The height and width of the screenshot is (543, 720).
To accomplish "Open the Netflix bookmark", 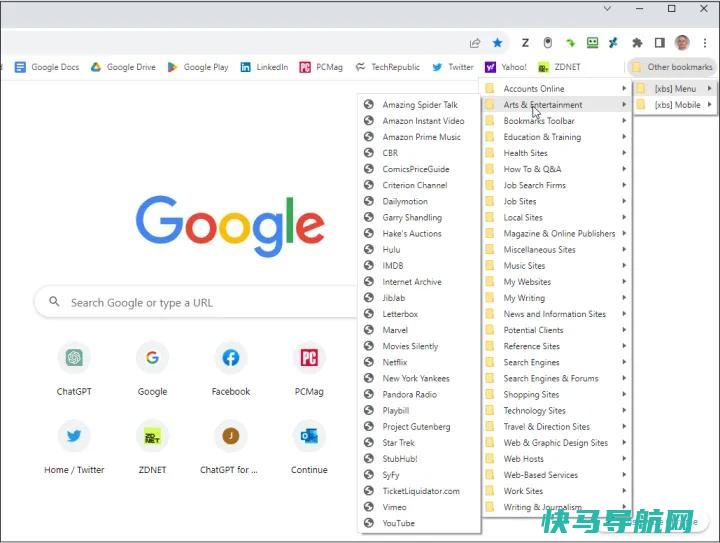I will tap(419, 362).
